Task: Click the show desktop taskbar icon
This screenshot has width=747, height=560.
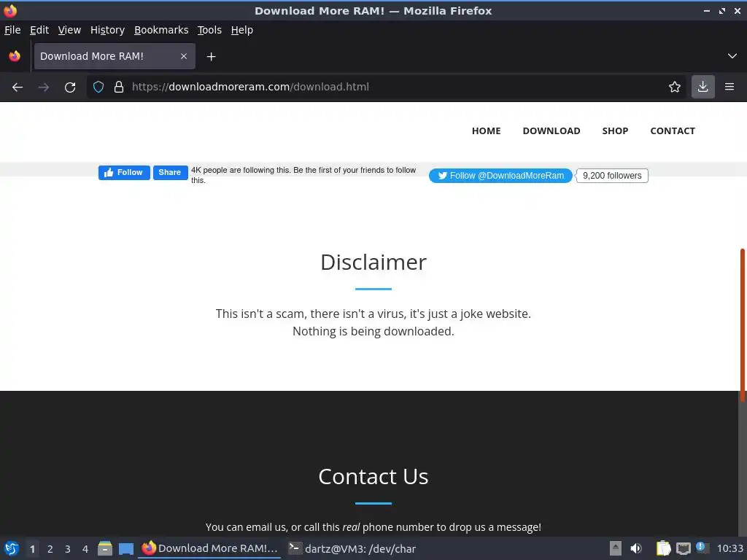Action: pos(126,548)
